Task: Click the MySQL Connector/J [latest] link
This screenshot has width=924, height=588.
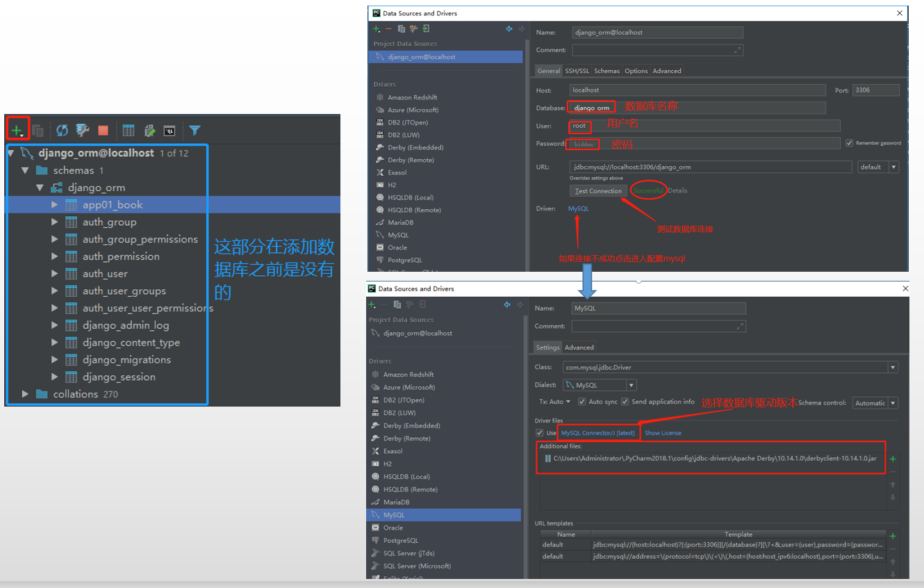Action: (x=598, y=433)
